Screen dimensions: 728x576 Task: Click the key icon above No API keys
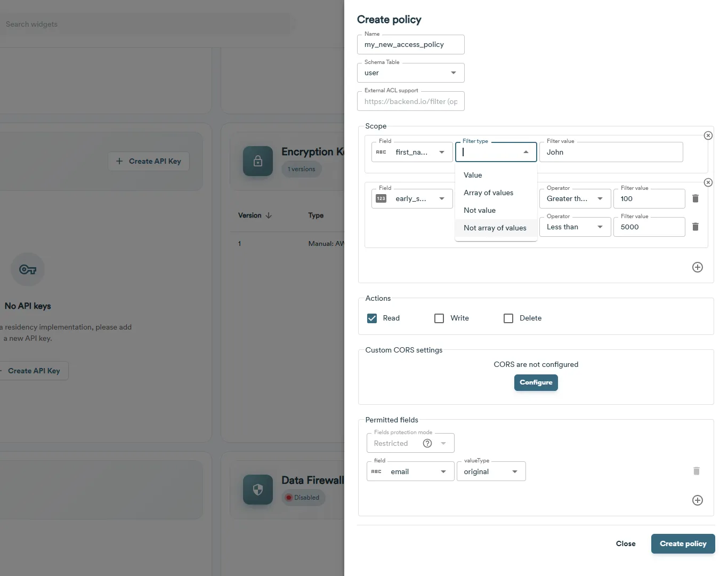[28, 269]
